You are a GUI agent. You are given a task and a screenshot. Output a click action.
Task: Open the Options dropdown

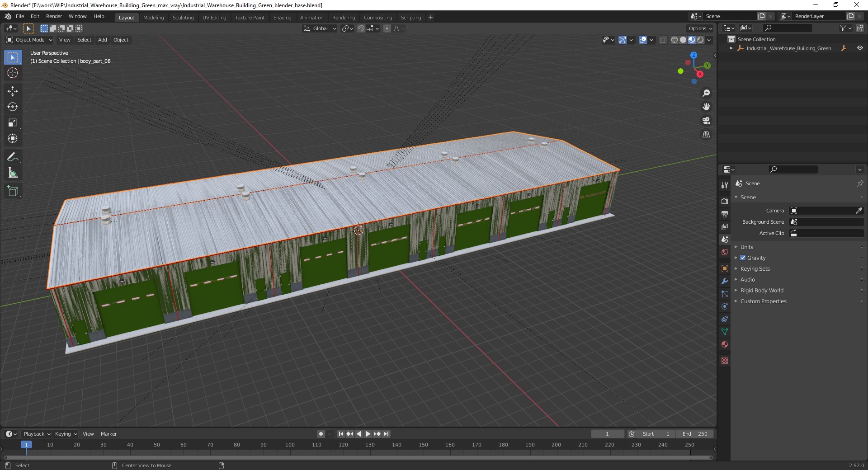700,28
